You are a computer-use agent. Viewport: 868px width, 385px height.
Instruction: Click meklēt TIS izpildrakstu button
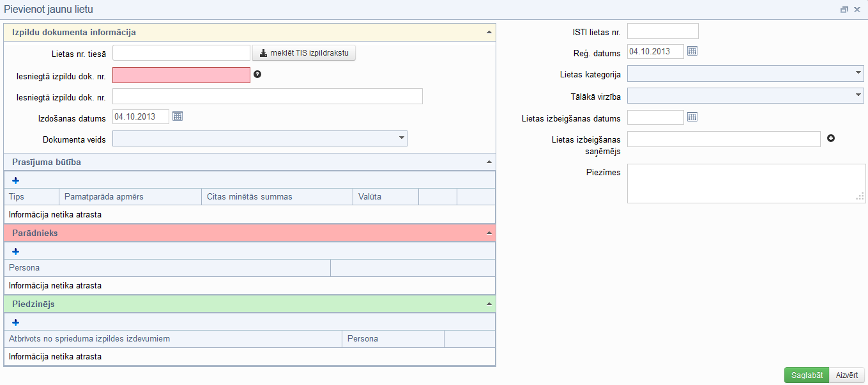point(304,53)
